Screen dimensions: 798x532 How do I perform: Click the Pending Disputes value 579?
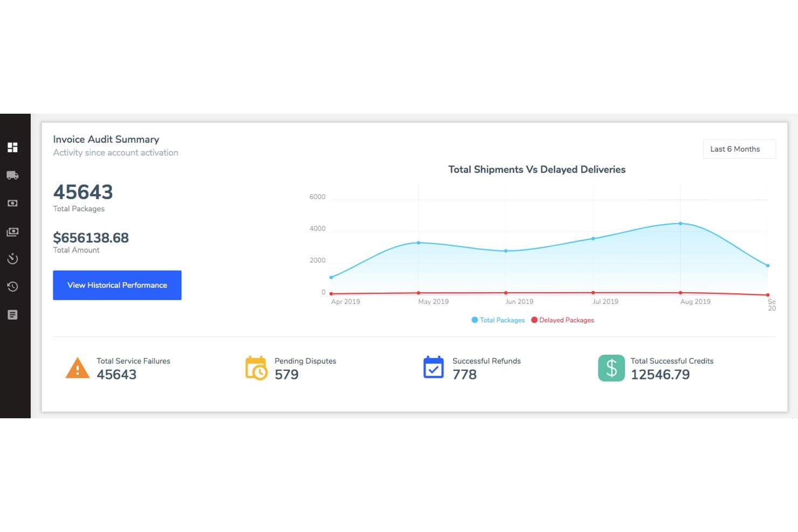point(286,375)
